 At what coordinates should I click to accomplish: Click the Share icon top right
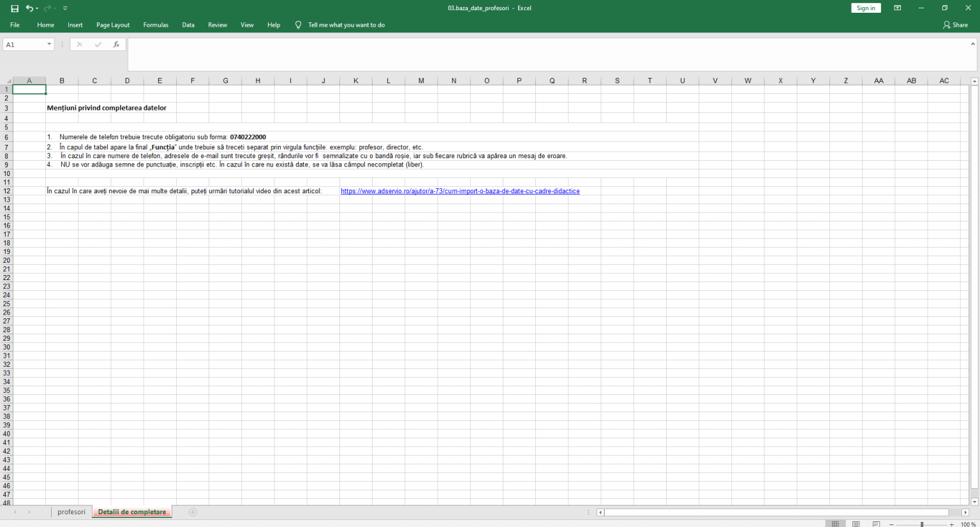click(955, 25)
